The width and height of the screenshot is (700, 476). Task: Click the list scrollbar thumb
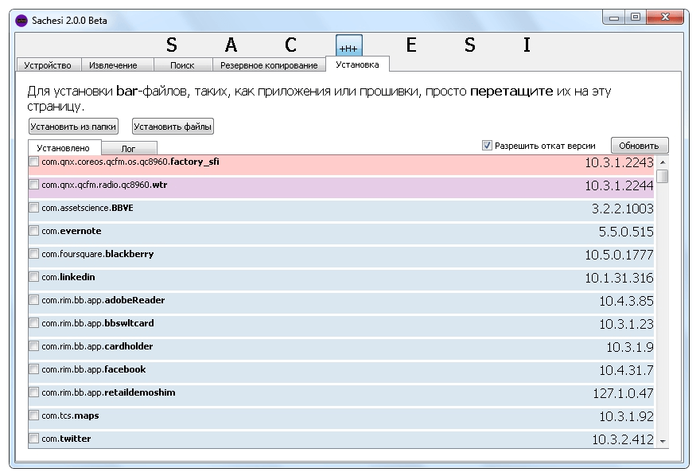pos(663,176)
